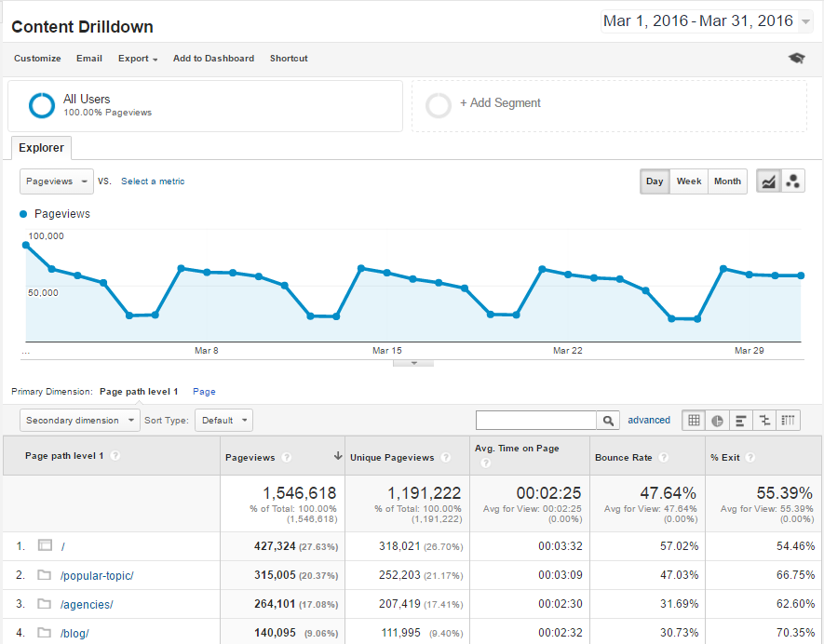Select the All Users segment circle

pos(41,105)
